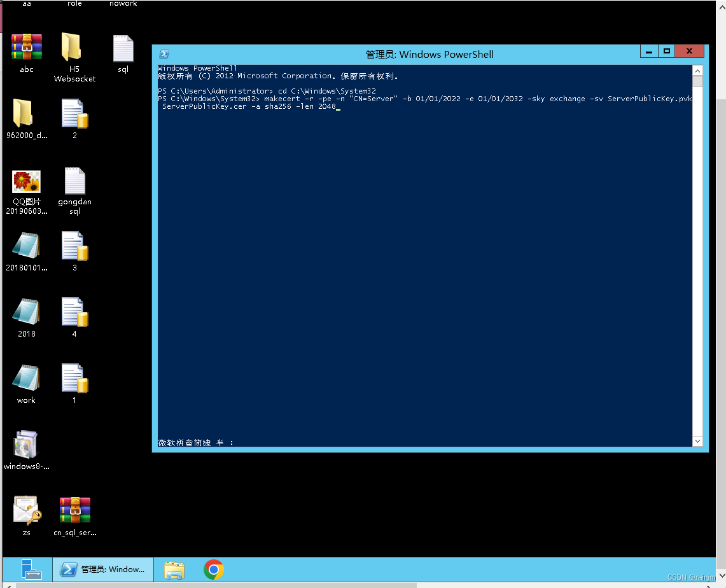Select the QQ图片 image file icon

(27, 182)
